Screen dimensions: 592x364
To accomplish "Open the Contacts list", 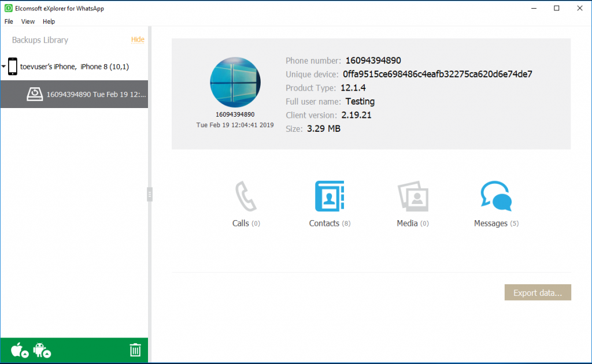I will tap(329, 202).
